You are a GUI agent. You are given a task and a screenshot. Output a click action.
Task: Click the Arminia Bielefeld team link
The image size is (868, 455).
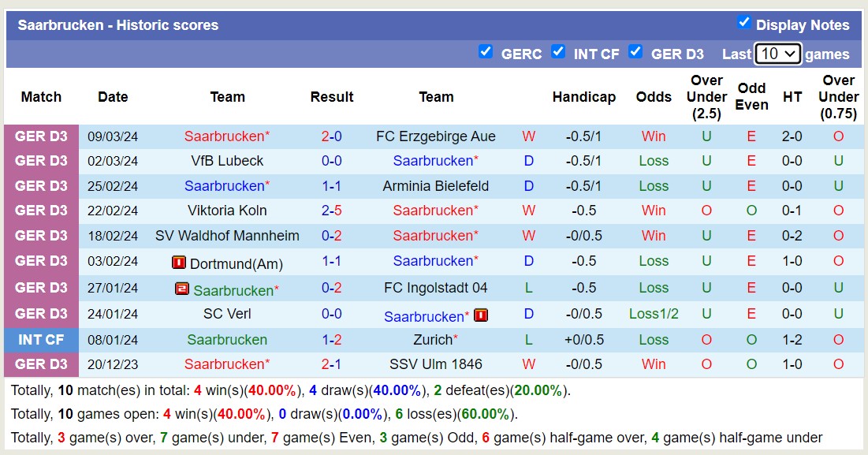click(x=436, y=186)
